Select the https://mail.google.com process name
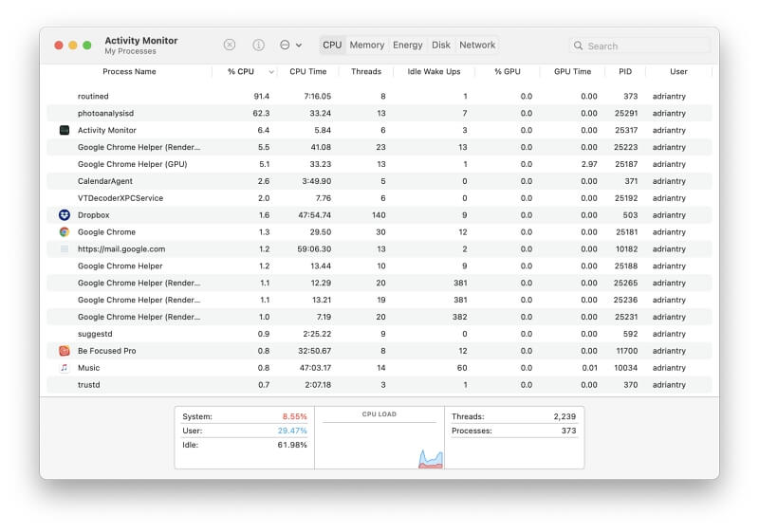Viewport: 759px width, 532px height. point(121,248)
